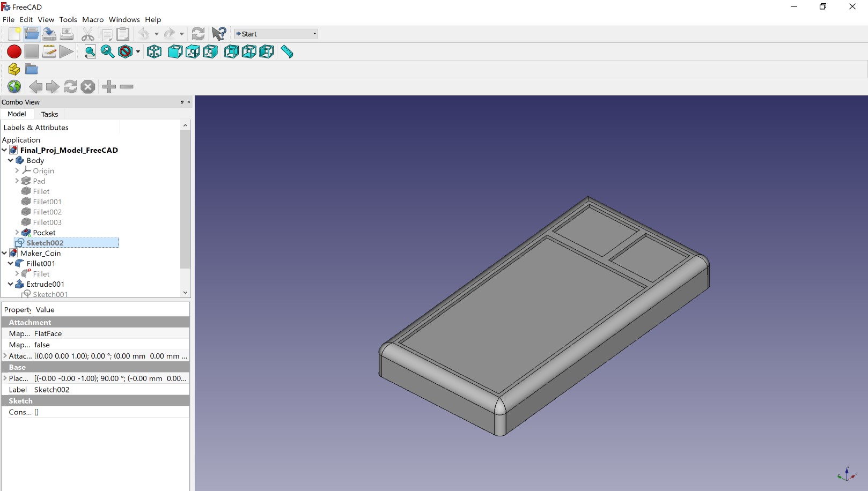Redo the last undone action
This screenshot has height=491, width=868.
coord(170,34)
